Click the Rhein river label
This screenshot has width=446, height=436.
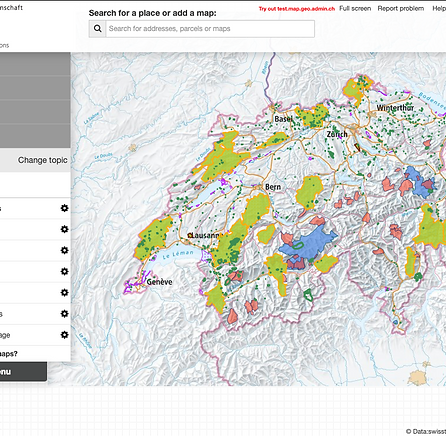coord(264,68)
